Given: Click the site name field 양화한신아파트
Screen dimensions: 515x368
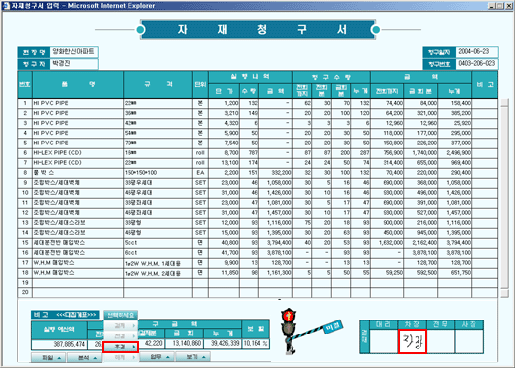Looking at the screenshot, I should tap(74, 52).
